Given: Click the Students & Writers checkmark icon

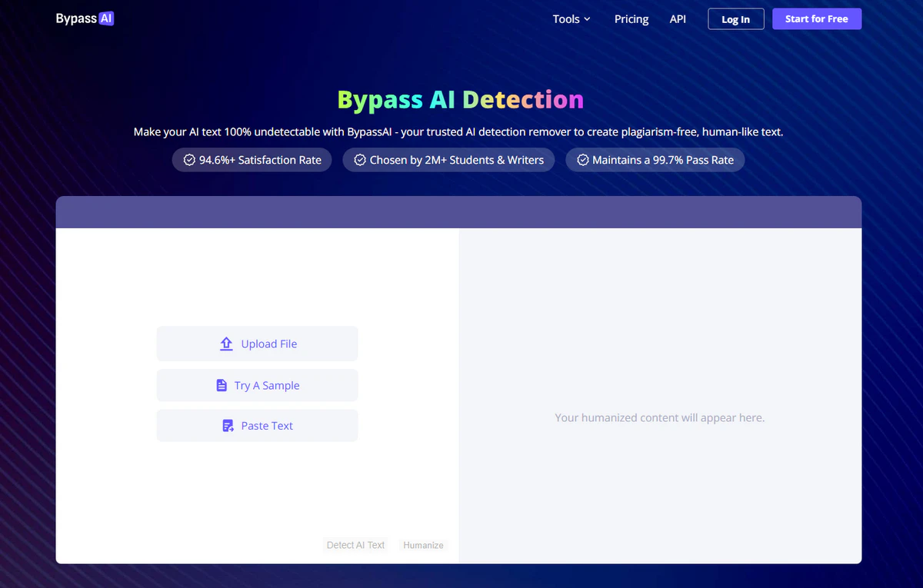Looking at the screenshot, I should point(359,160).
